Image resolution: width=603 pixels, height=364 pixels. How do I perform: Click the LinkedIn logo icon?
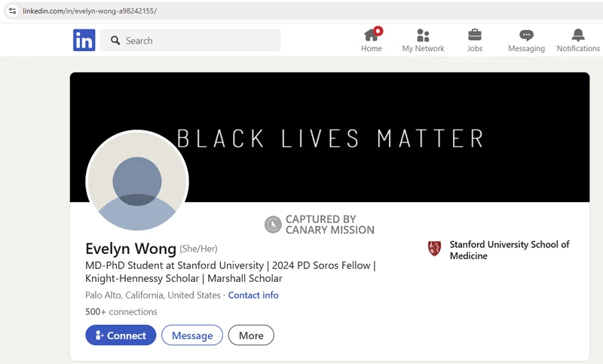pyautogui.click(x=84, y=40)
